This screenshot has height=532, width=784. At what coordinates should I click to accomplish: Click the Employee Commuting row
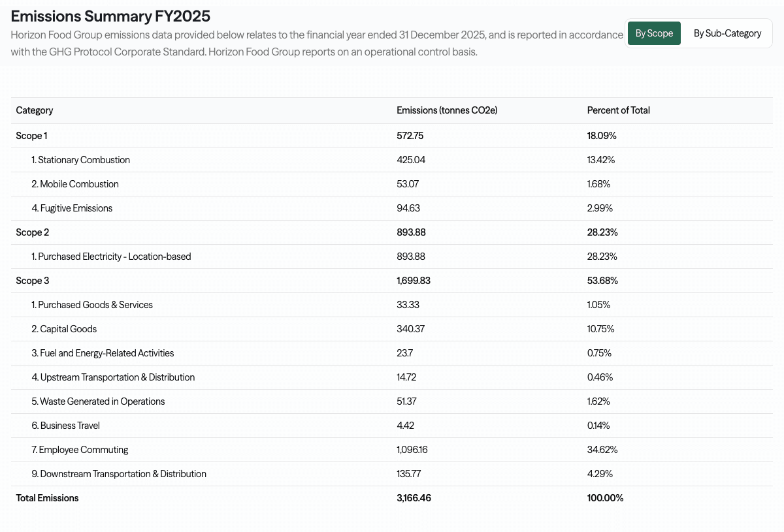click(x=80, y=449)
